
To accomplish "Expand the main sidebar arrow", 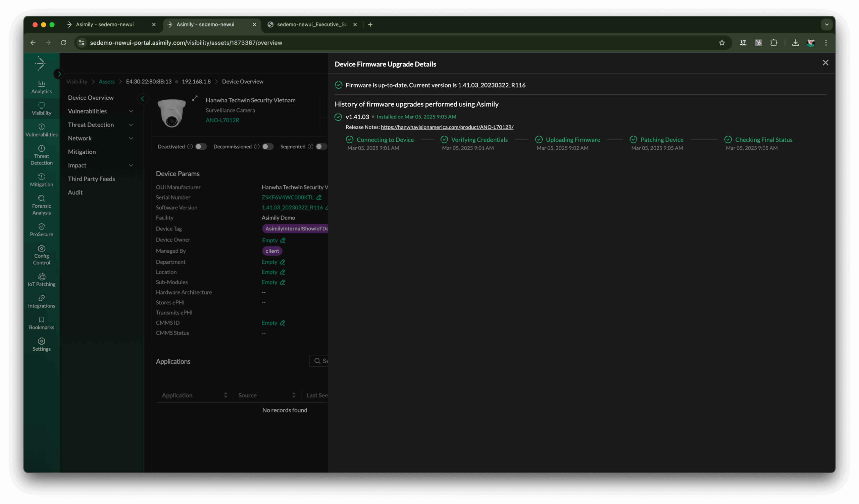I will pos(59,74).
